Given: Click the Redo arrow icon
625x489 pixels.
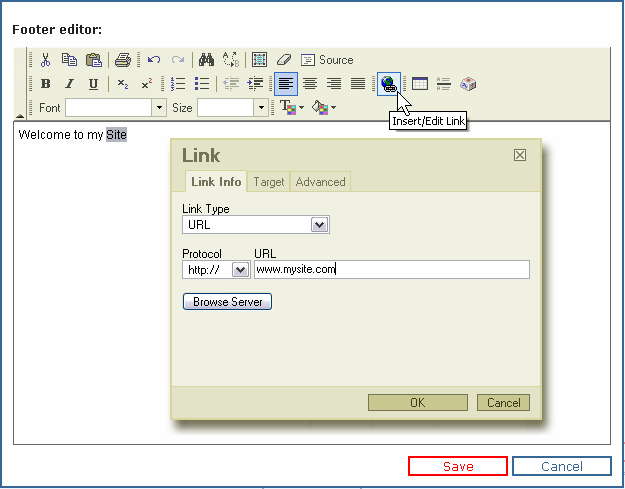Looking at the screenshot, I should pos(177,60).
